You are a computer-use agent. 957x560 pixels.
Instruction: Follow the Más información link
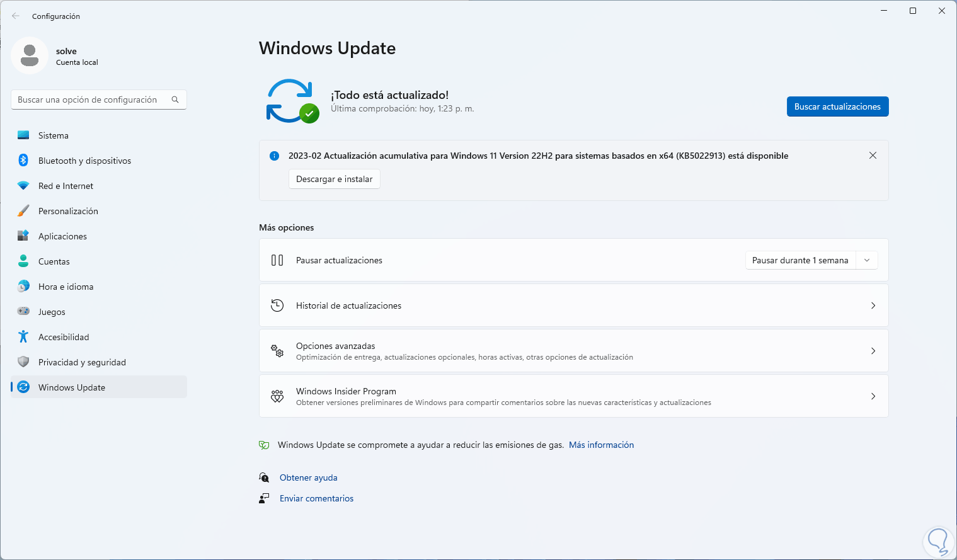(x=601, y=445)
